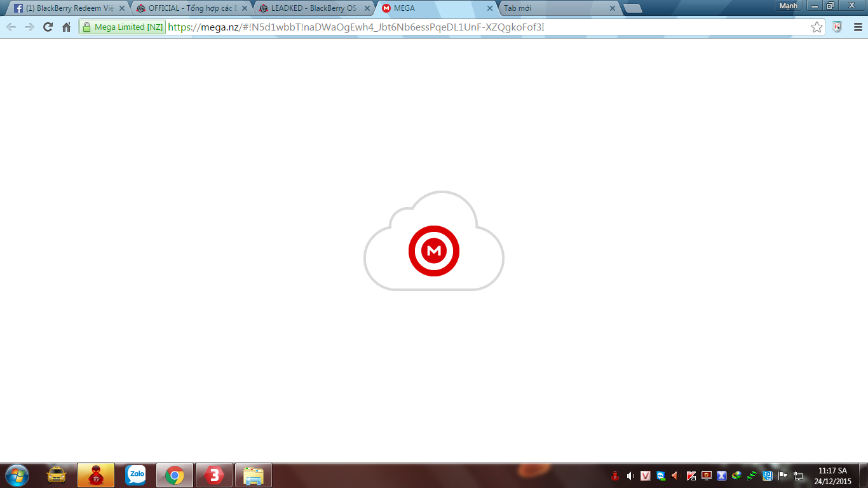Close the Tab mới tab

pos(613,8)
